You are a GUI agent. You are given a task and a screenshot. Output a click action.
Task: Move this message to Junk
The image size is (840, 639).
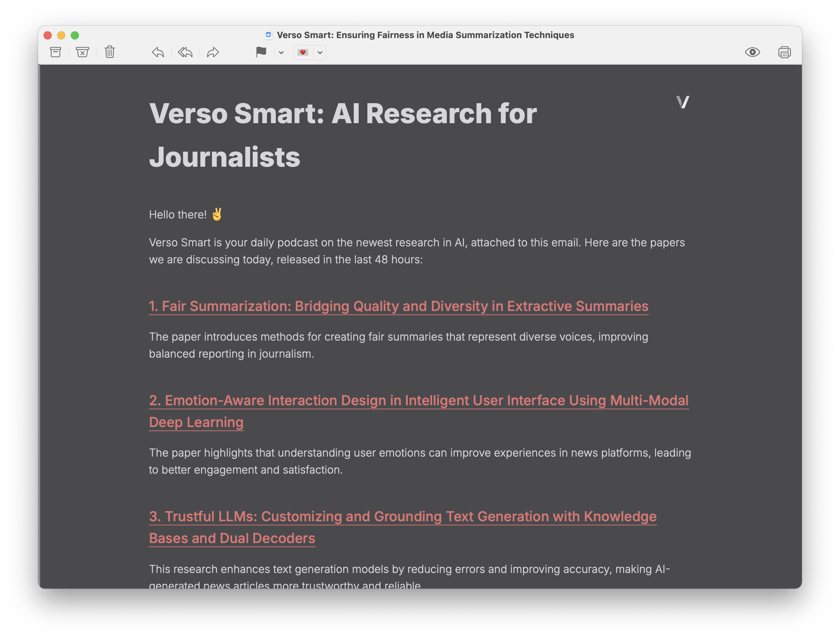coord(83,52)
